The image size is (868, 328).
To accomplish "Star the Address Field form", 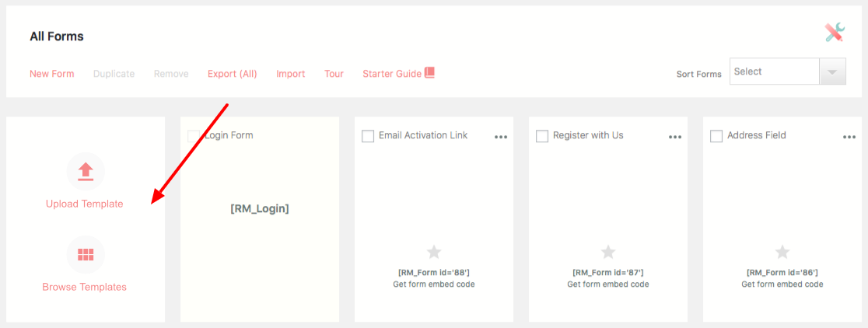I will [782, 252].
